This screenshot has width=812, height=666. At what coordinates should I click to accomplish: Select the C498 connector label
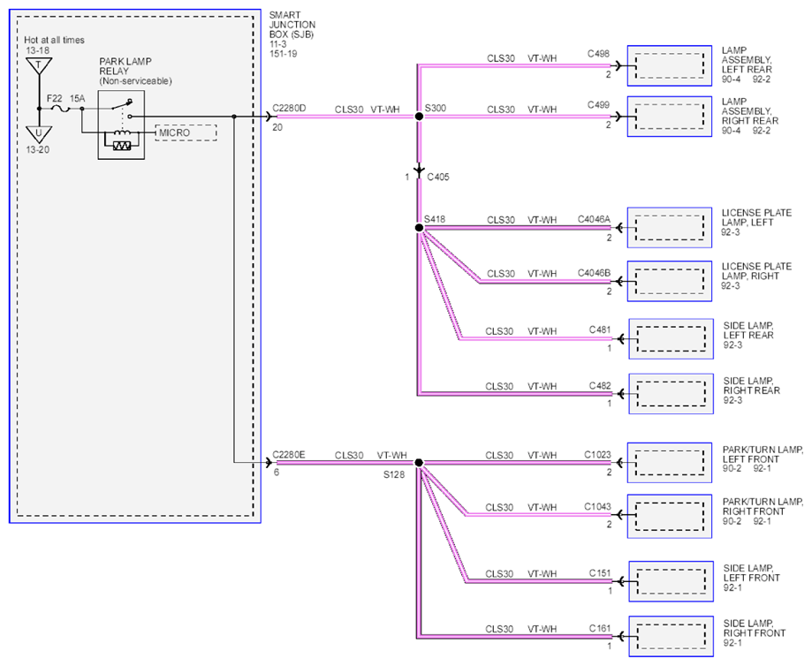[x=598, y=54]
